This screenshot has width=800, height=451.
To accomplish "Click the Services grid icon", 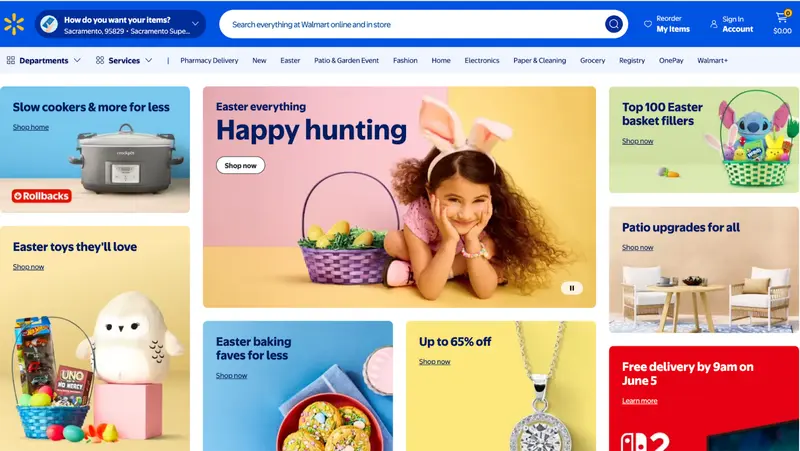I will click(x=99, y=60).
